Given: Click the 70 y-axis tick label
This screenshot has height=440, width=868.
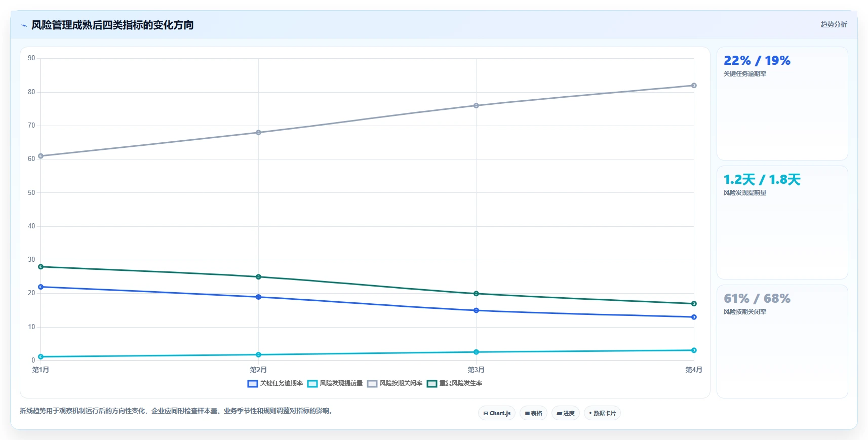Looking at the screenshot, I should [x=31, y=126].
